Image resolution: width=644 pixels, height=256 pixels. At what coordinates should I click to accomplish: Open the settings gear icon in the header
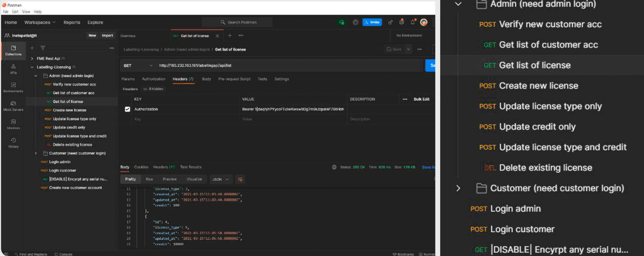click(x=401, y=23)
